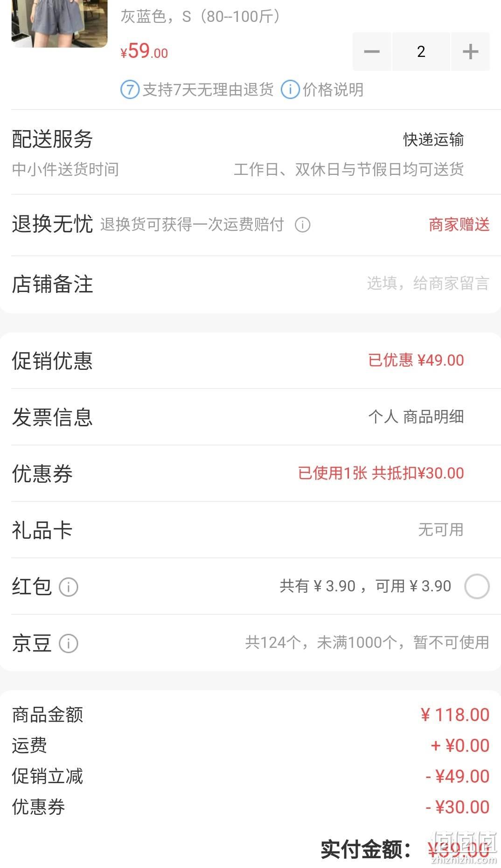
Task: Increase quantity with the plus button
Action: [470, 52]
